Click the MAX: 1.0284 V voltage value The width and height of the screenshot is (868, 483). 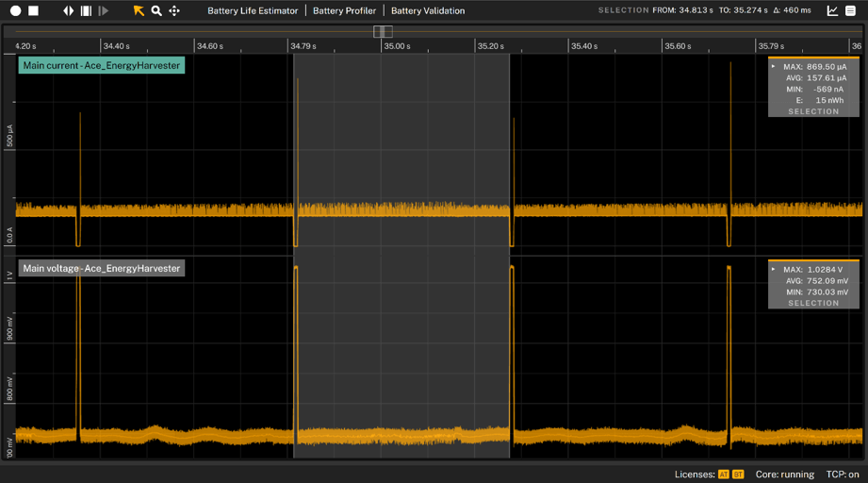coord(812,269)
